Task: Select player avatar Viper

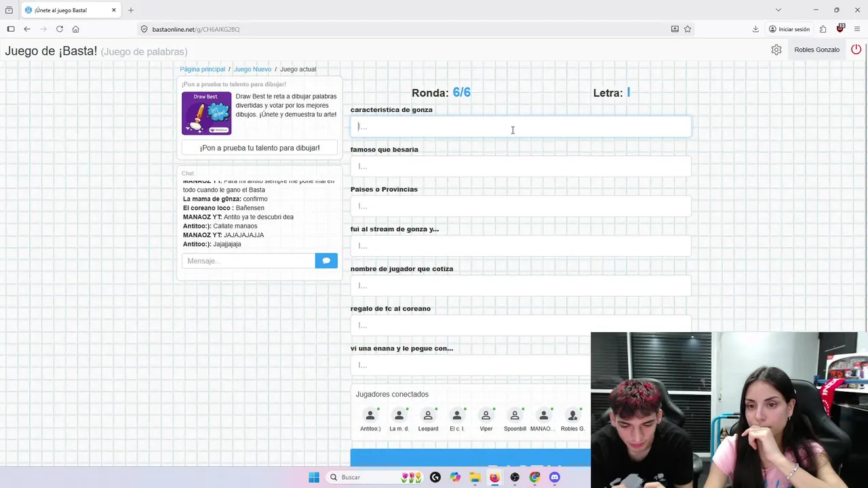Action: [x=486, y=415]
